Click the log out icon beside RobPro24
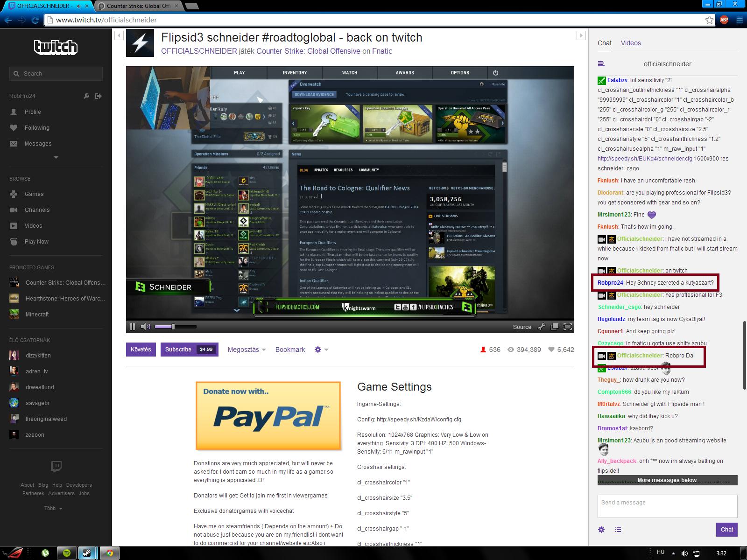This screenshot has height=560, width=747. point(98,96)
